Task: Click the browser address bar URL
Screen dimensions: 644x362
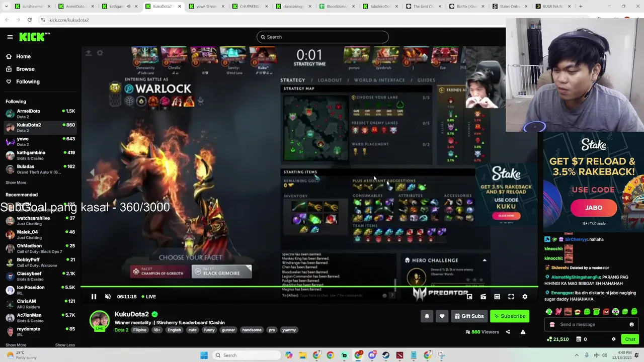Action: click(69, 20)
